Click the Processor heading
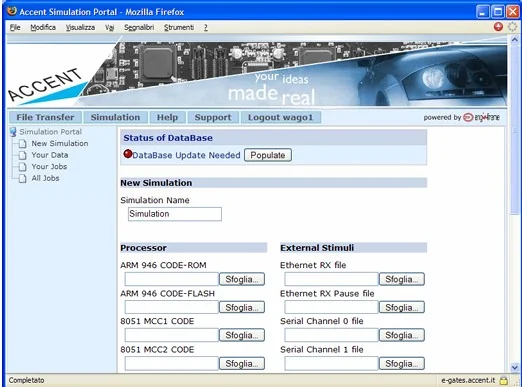Image resolution: width=522 pixels, height=387 pixels. [143, 248]
